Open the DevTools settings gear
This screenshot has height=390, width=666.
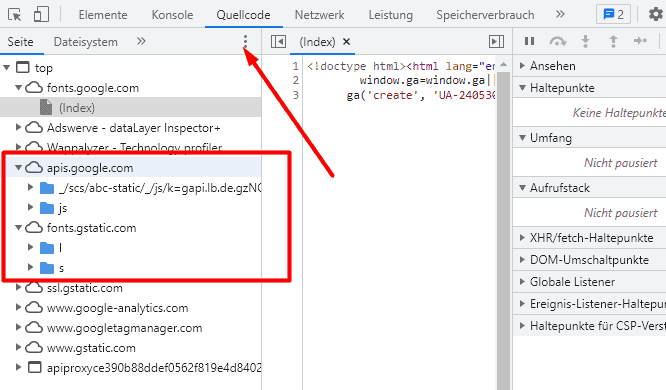(657, 14)
